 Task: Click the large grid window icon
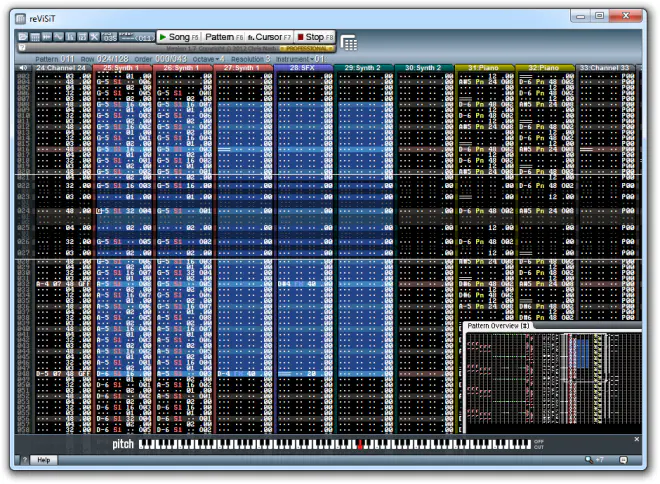coord(349,43)
